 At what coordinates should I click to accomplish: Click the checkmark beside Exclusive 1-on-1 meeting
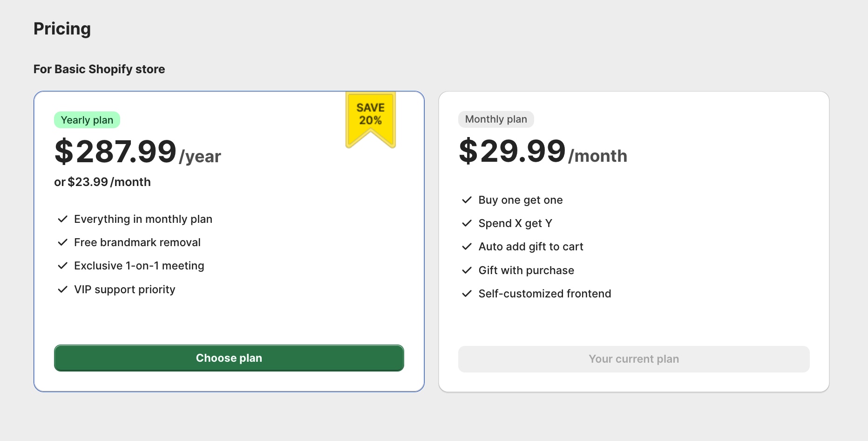pyautogui.click(x=63, y=266)
